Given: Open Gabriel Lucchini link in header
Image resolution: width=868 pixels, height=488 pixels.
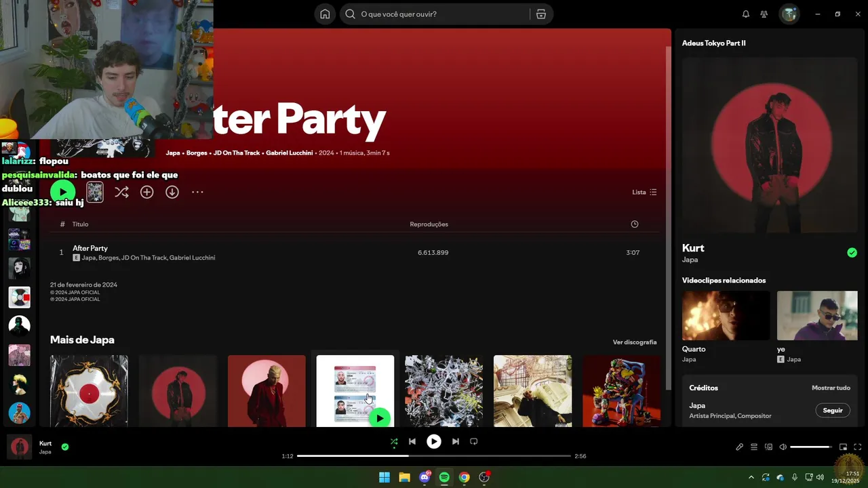Looking at the screenshot, I should point(289,153).
